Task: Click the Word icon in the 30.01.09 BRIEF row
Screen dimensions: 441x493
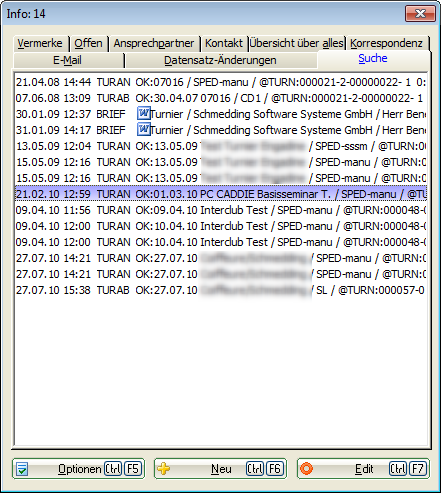Action: pos(143,114)
